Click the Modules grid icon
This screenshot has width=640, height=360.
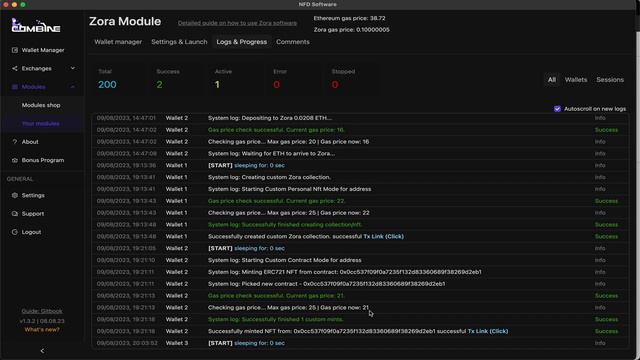(15, 87)
